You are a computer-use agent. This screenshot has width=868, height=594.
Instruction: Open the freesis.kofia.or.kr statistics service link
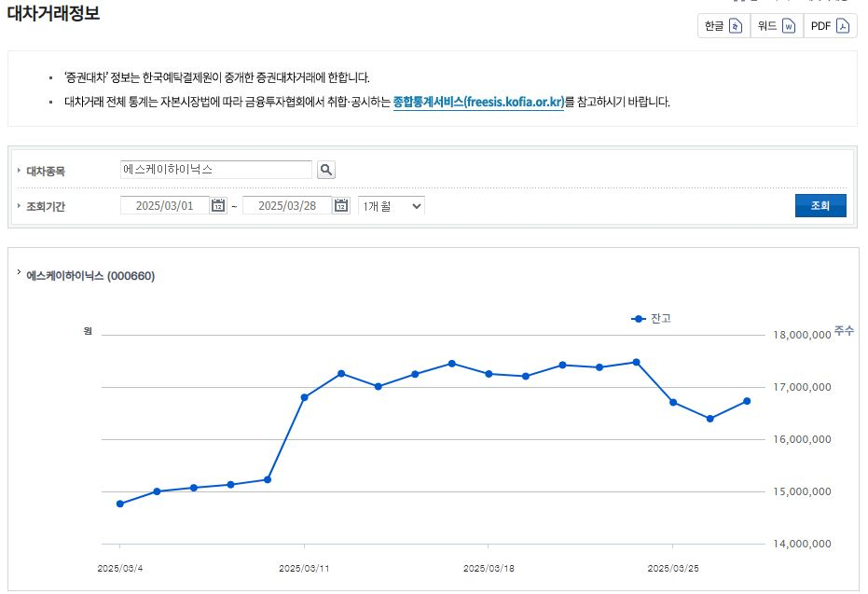tap(478, 102)
